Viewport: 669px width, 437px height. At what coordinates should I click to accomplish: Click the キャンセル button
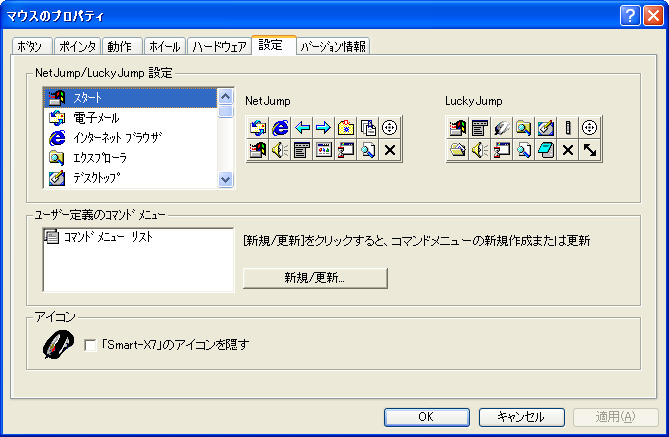point(521,417)
